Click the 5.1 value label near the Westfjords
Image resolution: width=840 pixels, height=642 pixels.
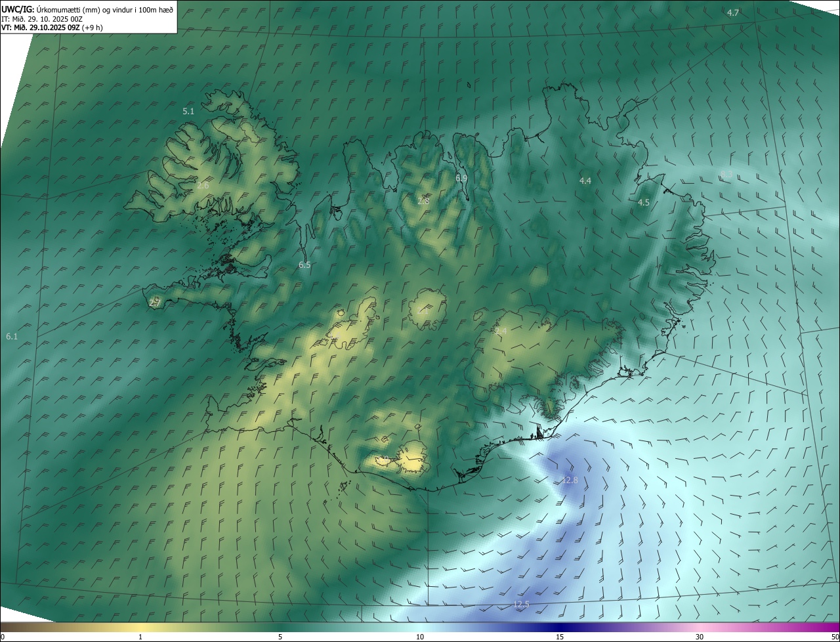pyautogui.click(x=188, y=112)
